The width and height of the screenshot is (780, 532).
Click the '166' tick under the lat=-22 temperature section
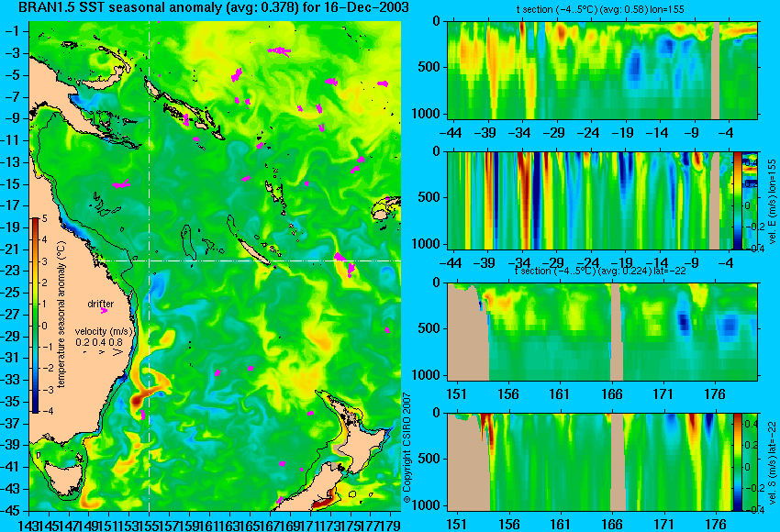[611, 394]
